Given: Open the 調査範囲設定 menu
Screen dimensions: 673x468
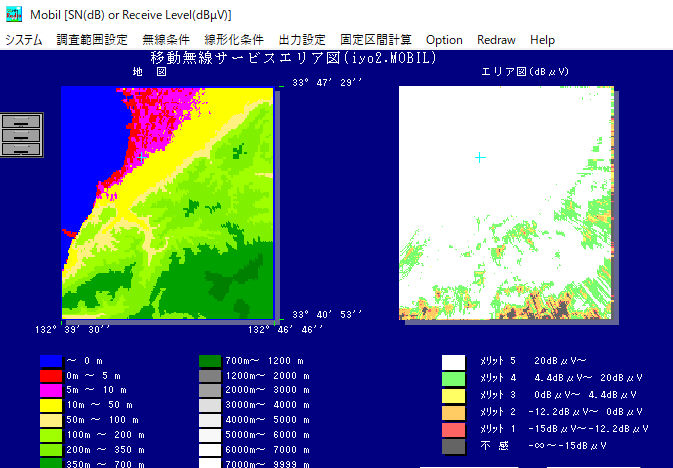Looking at the screenshot, I should [x=92, y=40].
